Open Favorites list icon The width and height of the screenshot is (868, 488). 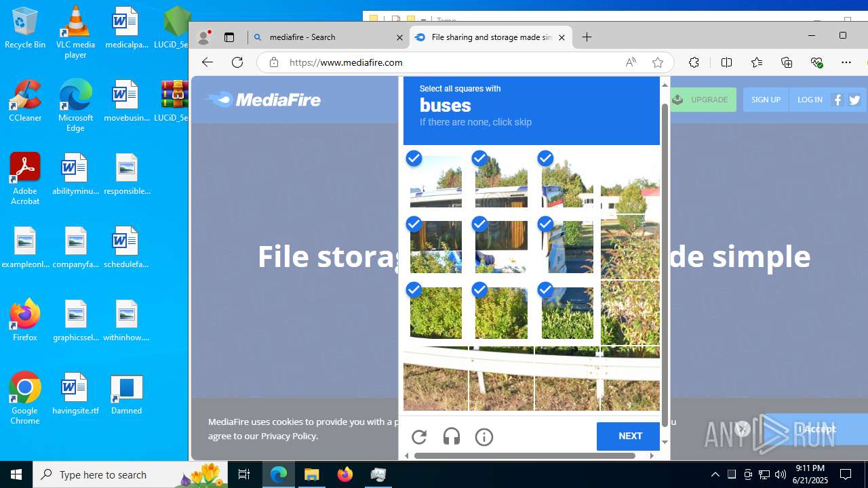pos(757,62)
